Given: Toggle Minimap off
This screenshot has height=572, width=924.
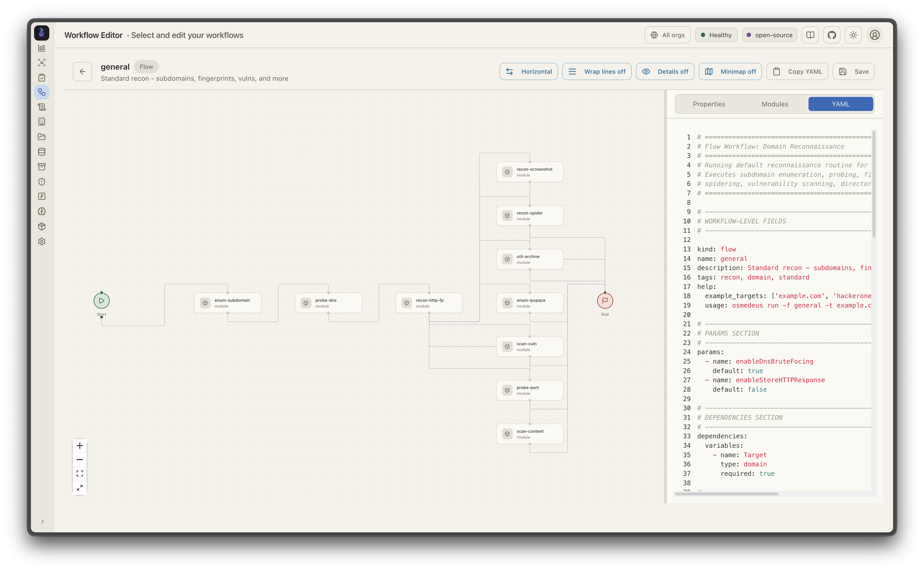Looking at the screenshot, I should coord(730,72).
